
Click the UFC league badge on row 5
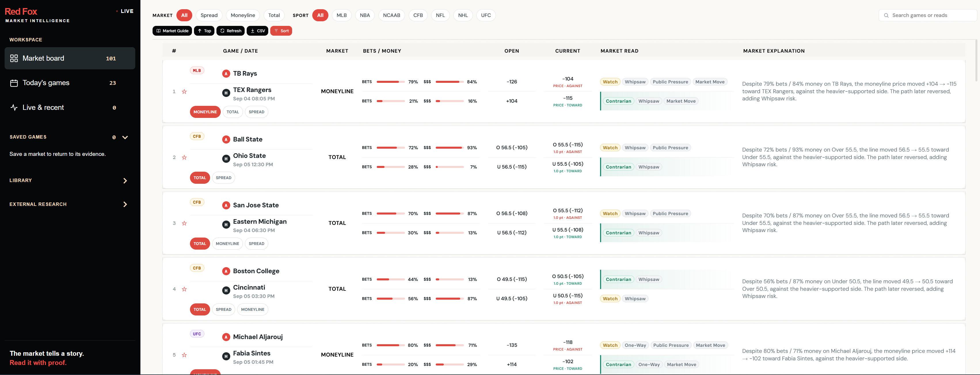pos(197,334)
